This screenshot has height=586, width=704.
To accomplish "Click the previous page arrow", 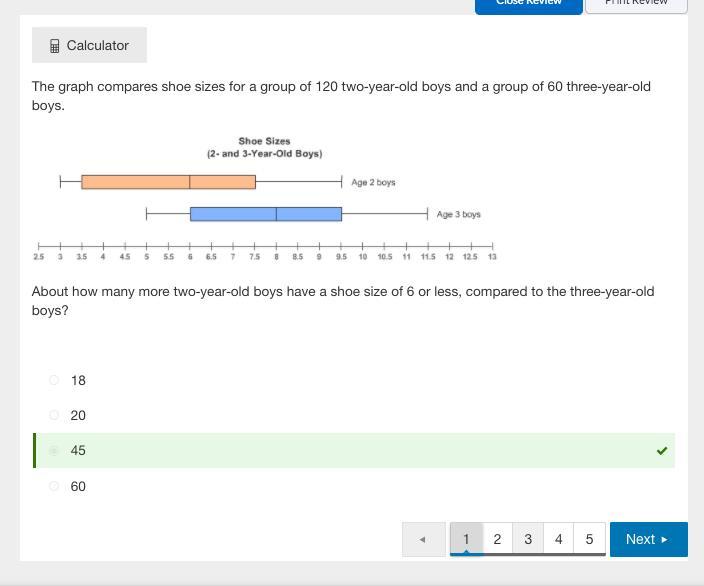I will coord(422,539).
